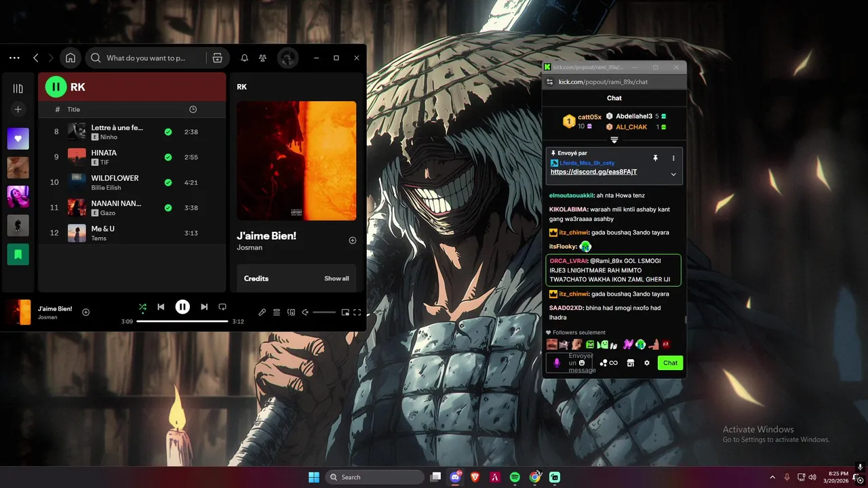Adjust Spotify volume slider

coord(324,312)
